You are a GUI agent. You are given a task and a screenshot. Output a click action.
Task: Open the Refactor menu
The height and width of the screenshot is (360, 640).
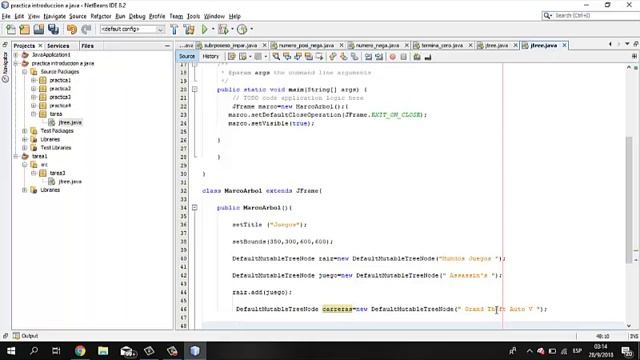coord(101,16)
